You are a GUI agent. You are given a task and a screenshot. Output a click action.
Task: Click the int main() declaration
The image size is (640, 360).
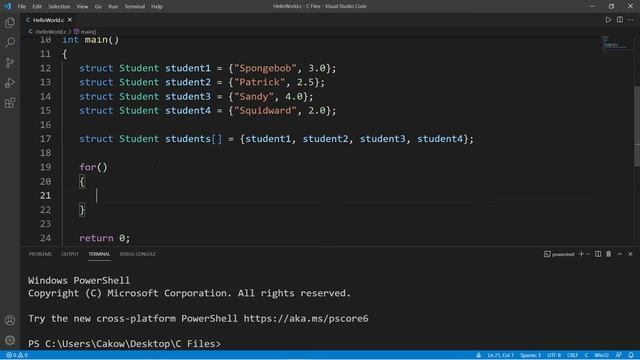click(91, 40)
